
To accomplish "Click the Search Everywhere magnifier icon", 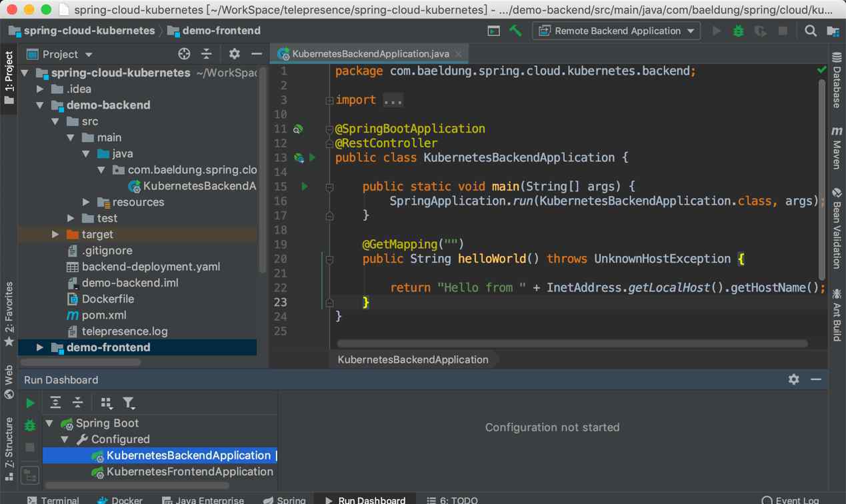I will coord(810,31).
